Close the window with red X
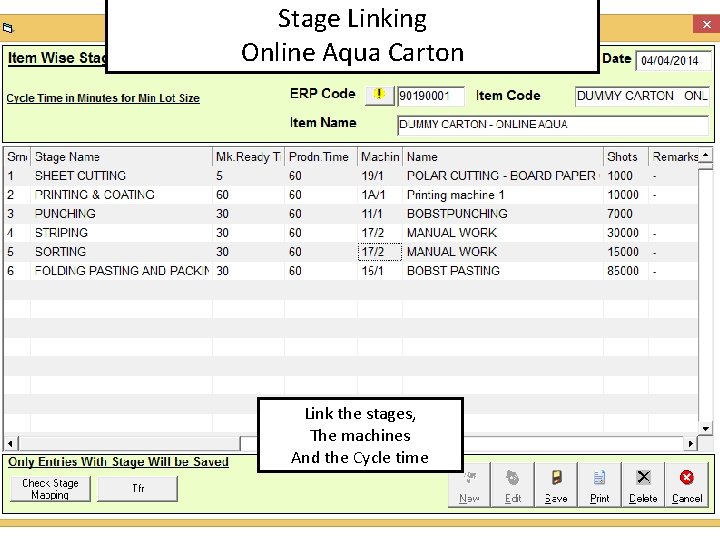The width and height of the screenshot is (720, 540). click(x=706, y=24)
